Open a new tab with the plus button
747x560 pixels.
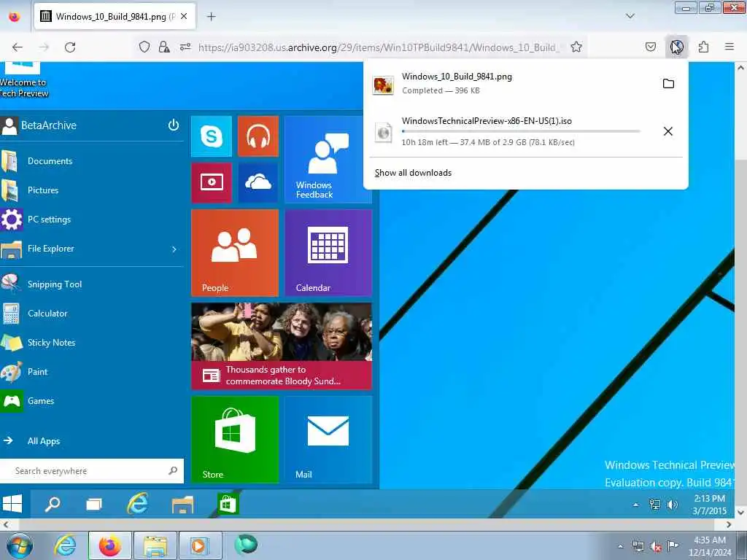[x=211, y=17]
